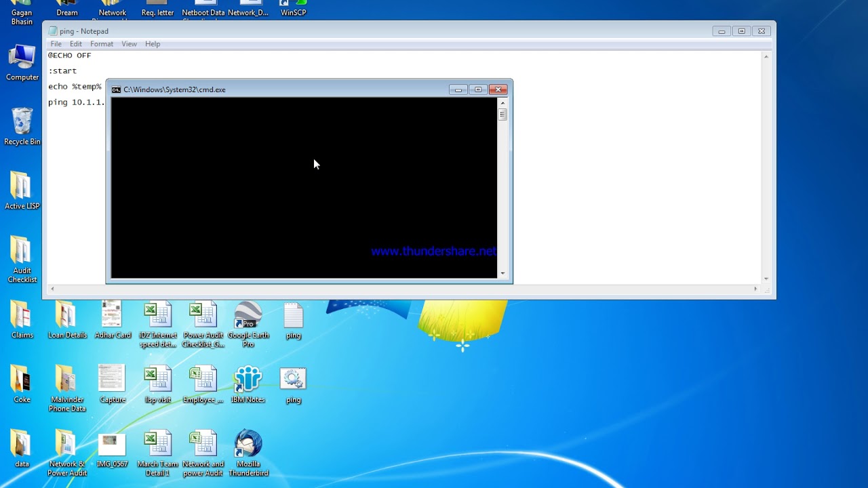
Task: Select the Gagan Bhasin desktop item
Action: click(x=22, y=13)
